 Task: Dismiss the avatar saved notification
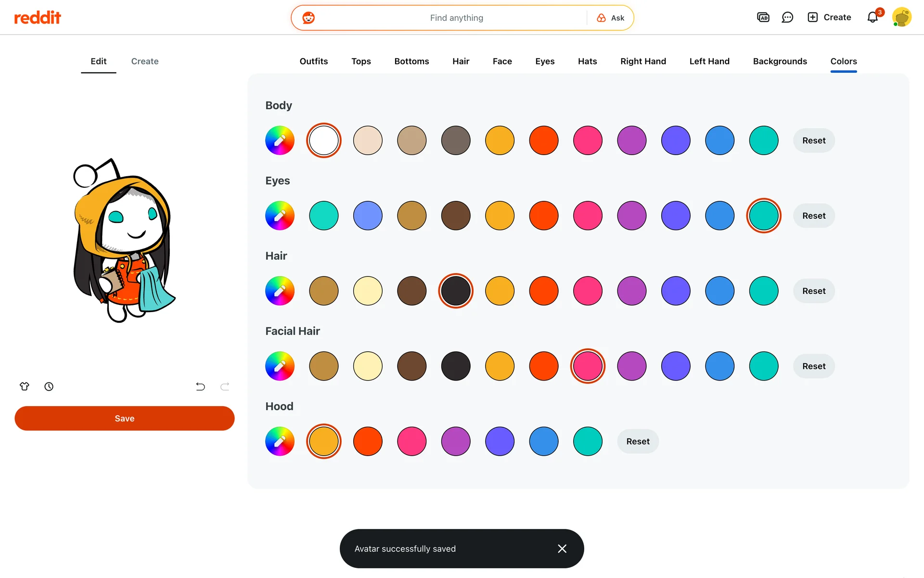[x=562, y=549]
